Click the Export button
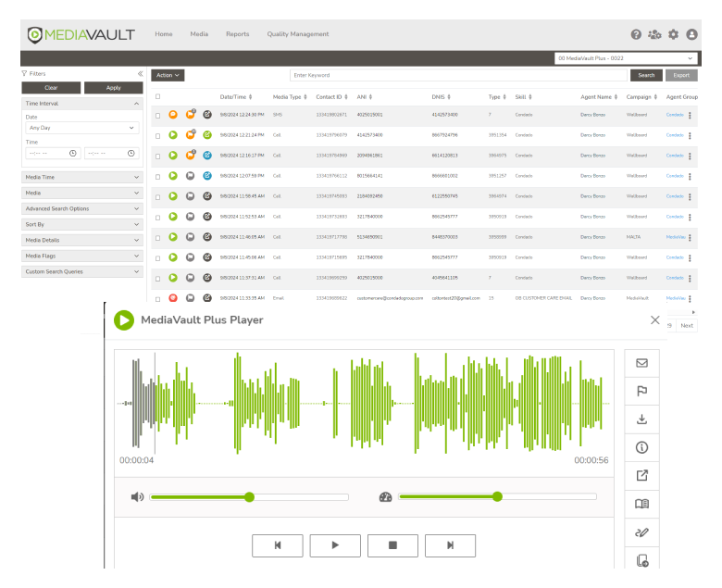This screenshot has height=588, width=722. point(681,75)
